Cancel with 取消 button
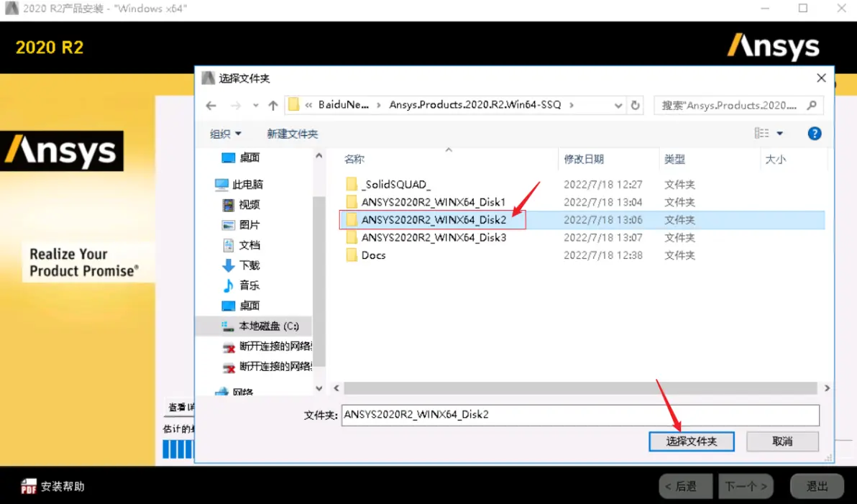The width and height of the screenshot is (857, 504). click(782, 441)
